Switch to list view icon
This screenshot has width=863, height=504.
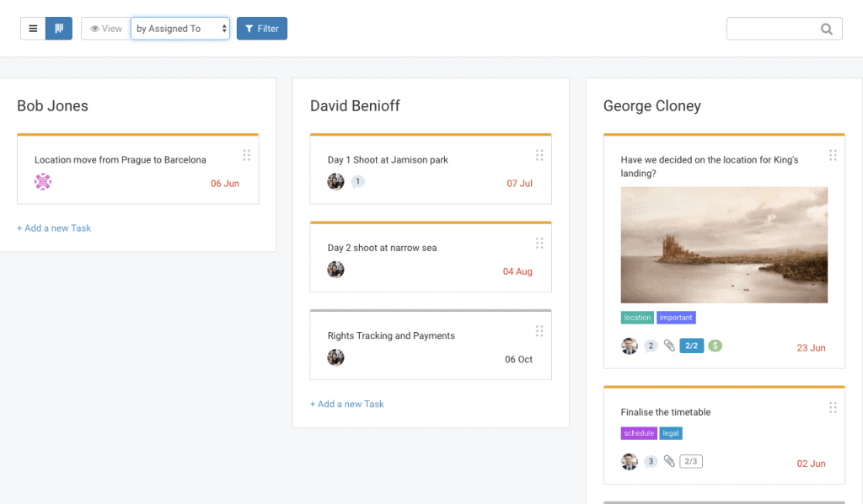(x=33, y=29)
